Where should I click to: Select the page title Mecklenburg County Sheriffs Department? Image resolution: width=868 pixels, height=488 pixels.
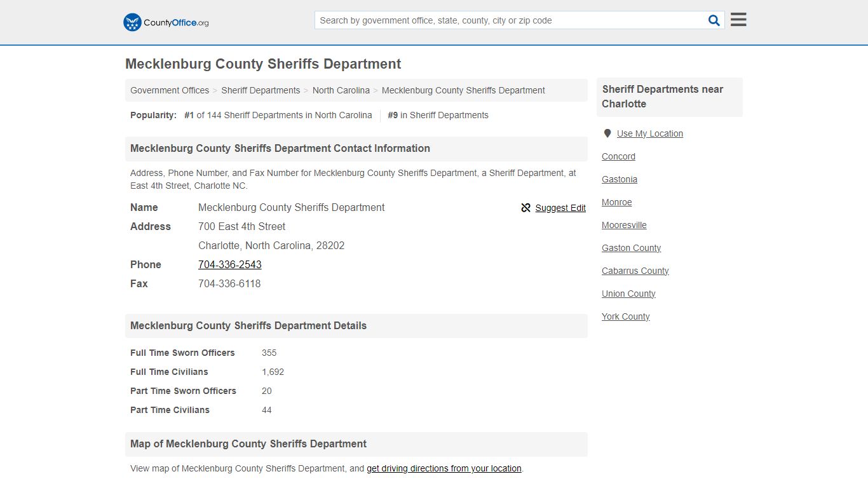click(x=263, y=64)
